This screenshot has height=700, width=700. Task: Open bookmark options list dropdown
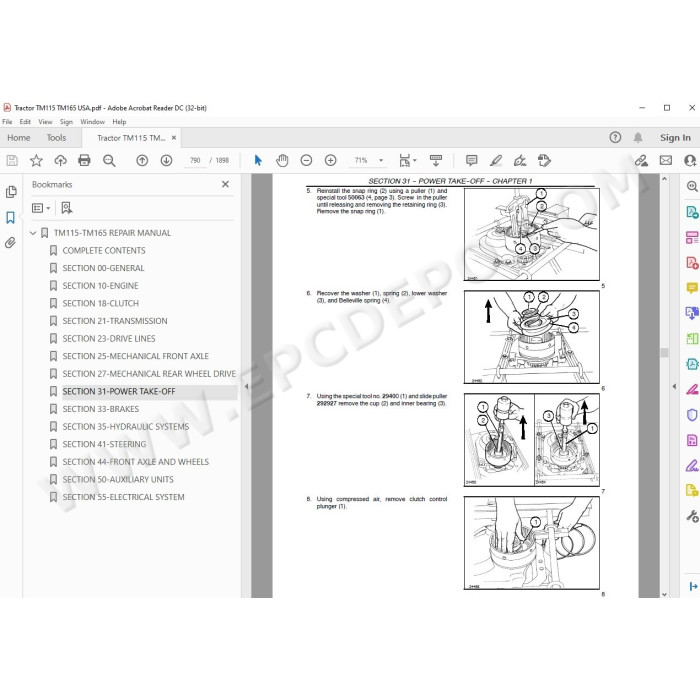click(41, 208)
